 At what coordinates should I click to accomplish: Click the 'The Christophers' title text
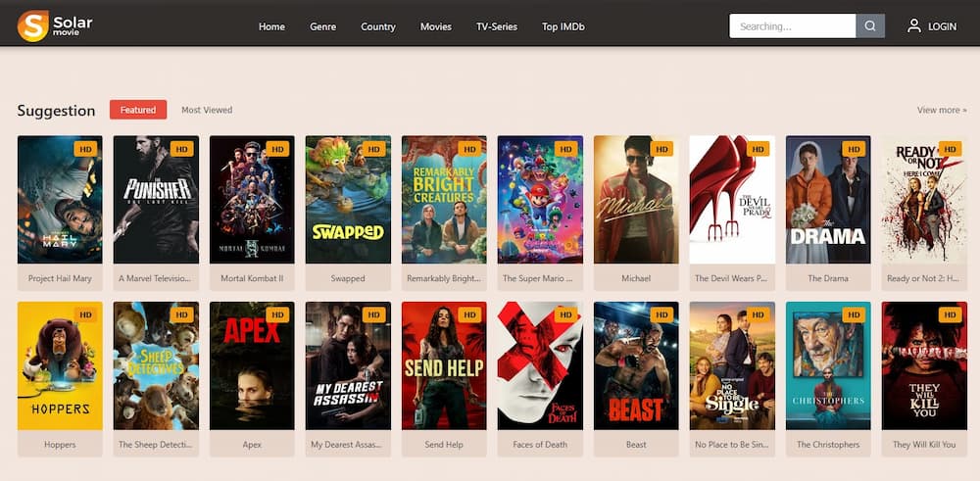coord(828,445)
